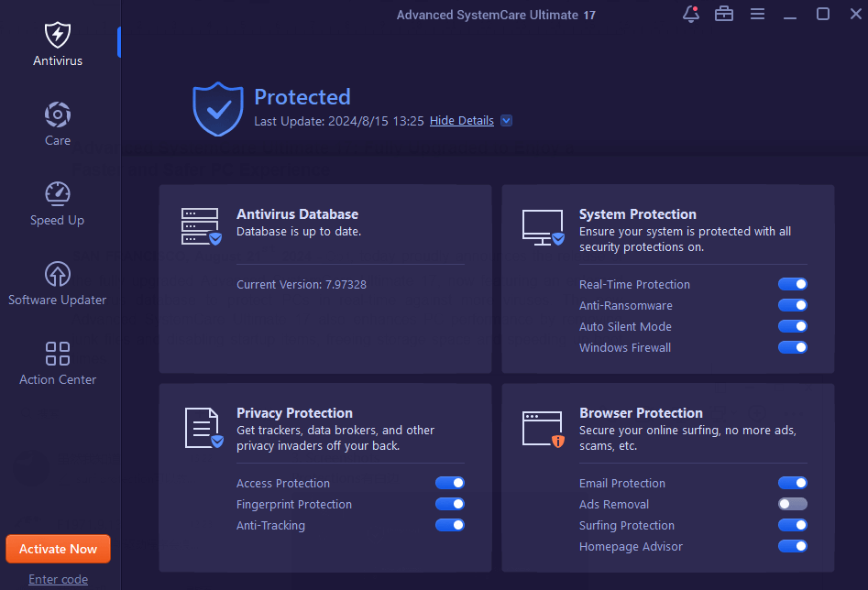
Task: Click the Anti-Ransomware label
Action: [625, 305]
